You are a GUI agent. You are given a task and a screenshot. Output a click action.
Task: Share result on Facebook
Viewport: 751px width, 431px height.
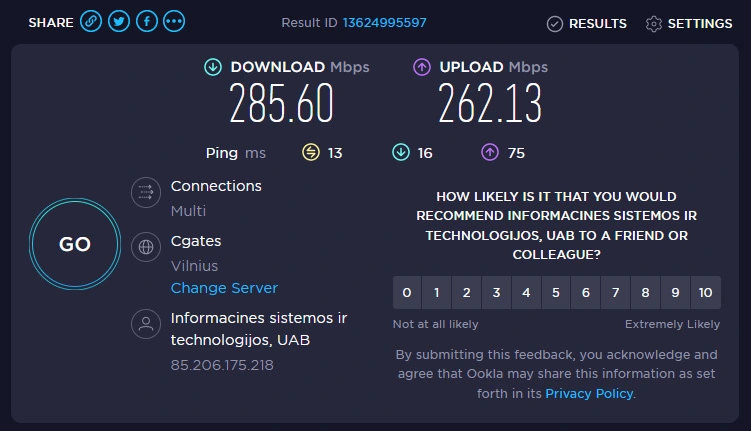click(x=146, y=22)
